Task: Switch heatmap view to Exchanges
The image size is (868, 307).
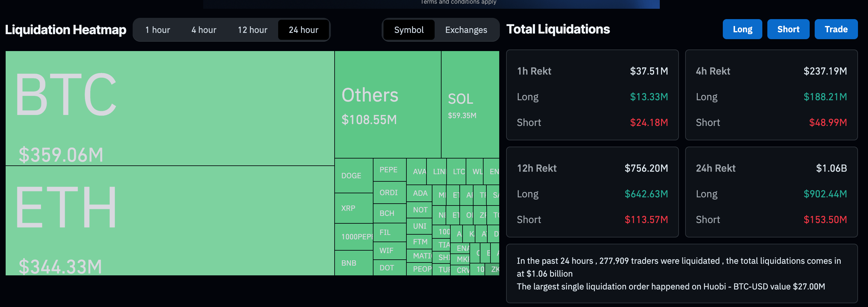Action: (466, 30)
